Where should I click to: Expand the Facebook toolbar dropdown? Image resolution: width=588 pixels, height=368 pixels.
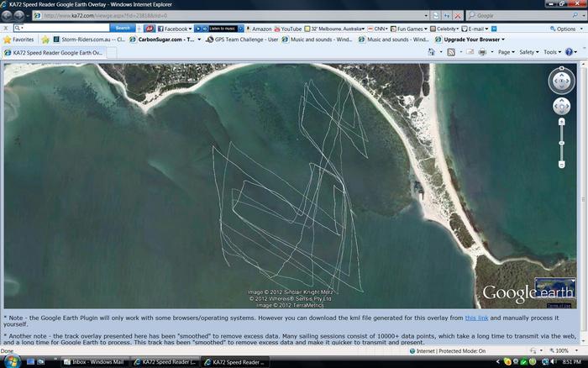pyautogui.click(x=190, y=28)
